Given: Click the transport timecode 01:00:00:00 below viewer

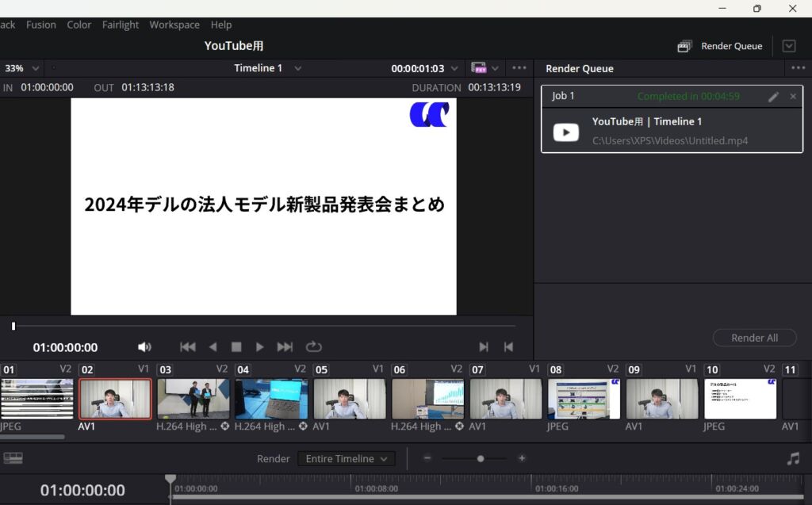Looking at the screenshot, I should 65,347.
